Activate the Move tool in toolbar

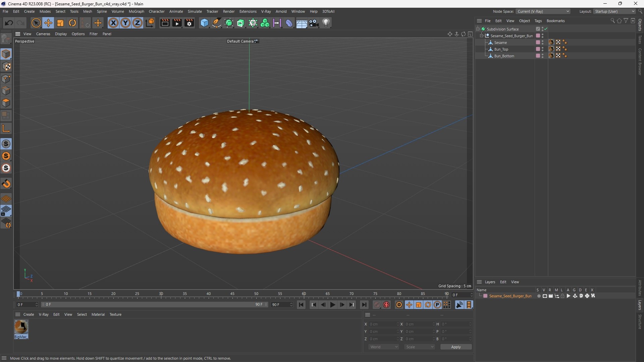(48, 23)
